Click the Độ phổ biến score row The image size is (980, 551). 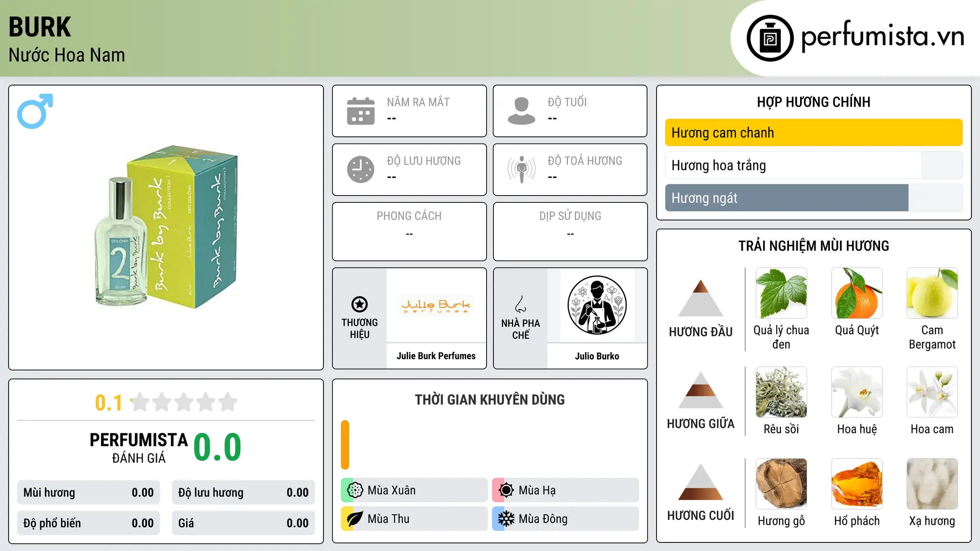(89, 523)
